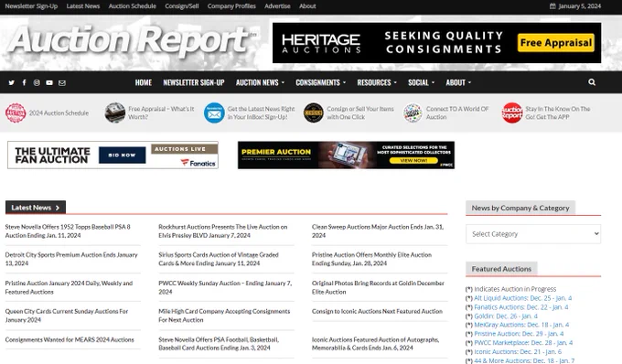The height and width of the screenshot is (364, 622).
Task: Open Consign/Sell in top bar
Action: pyautogui.click(x=182, y=6)
